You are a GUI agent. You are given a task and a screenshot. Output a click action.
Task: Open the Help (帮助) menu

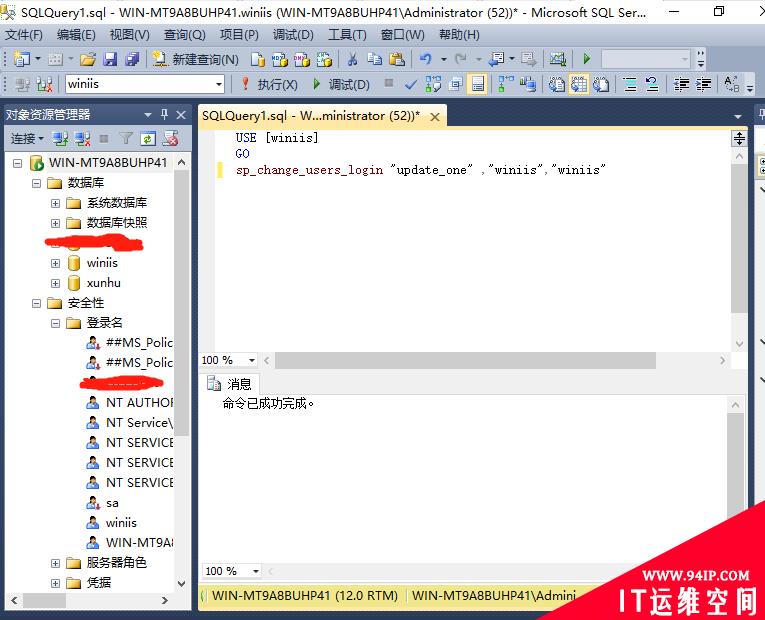click(459, 35)
